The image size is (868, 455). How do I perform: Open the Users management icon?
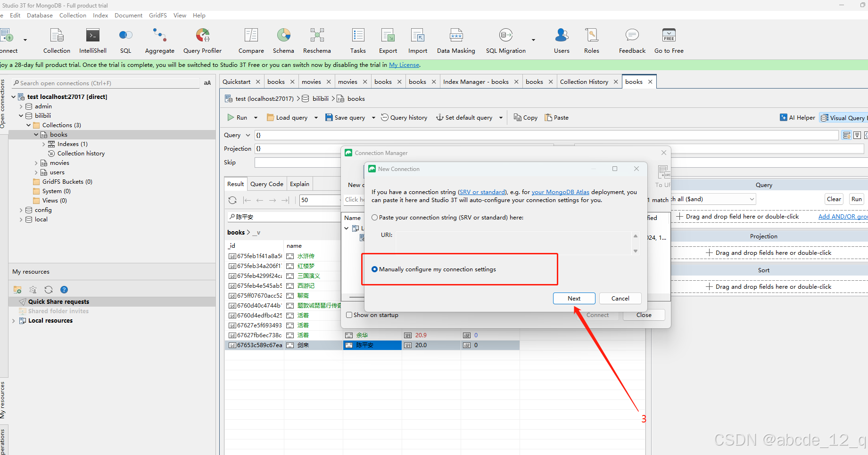pyautogui.click(x=562, y=41)
